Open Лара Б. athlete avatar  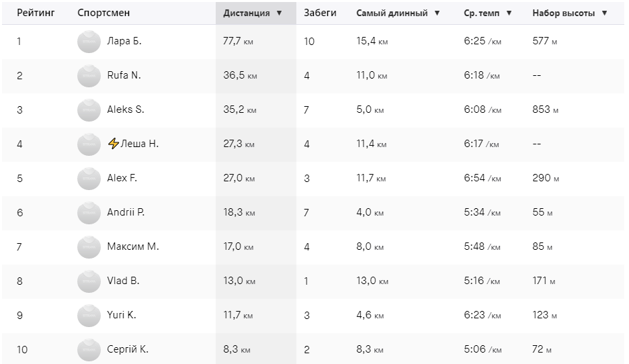(x=89, y=41)
